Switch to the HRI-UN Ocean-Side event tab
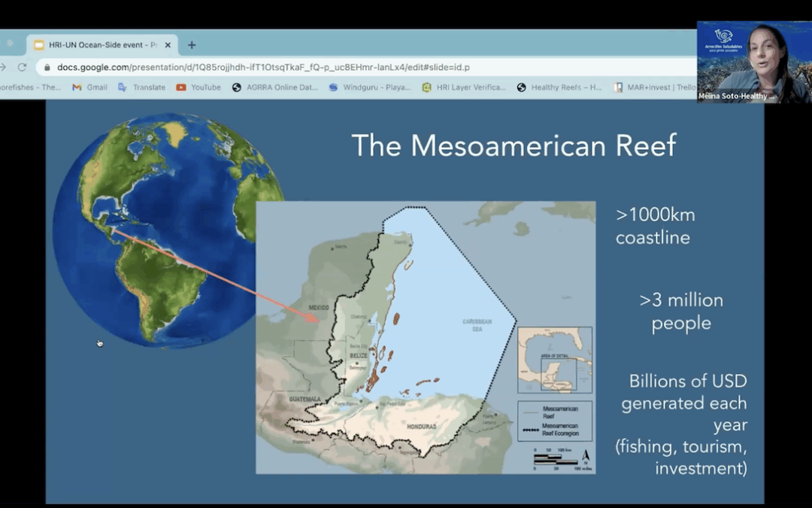The image size is (812, 508). [x=98, y=44]
